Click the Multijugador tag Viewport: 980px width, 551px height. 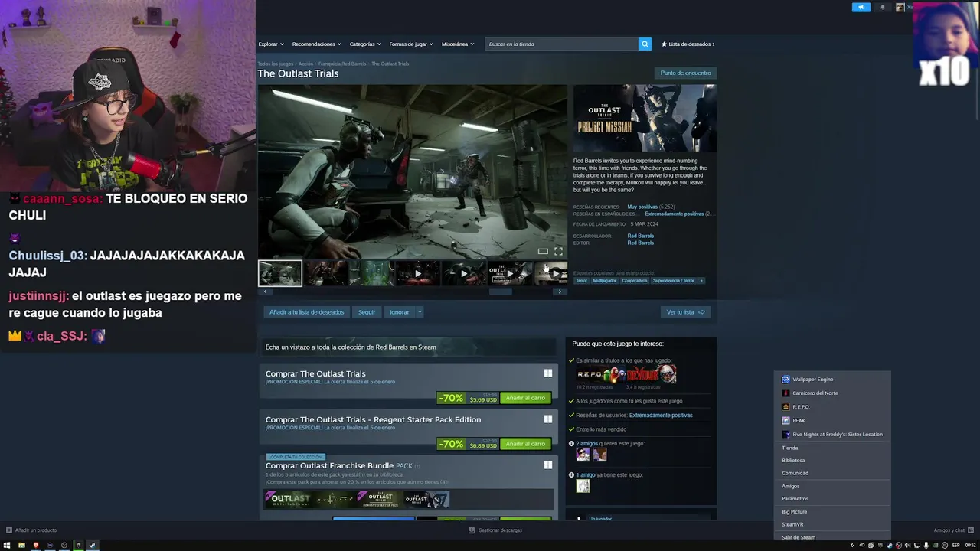pyautogui.click(x=604, y=281)
